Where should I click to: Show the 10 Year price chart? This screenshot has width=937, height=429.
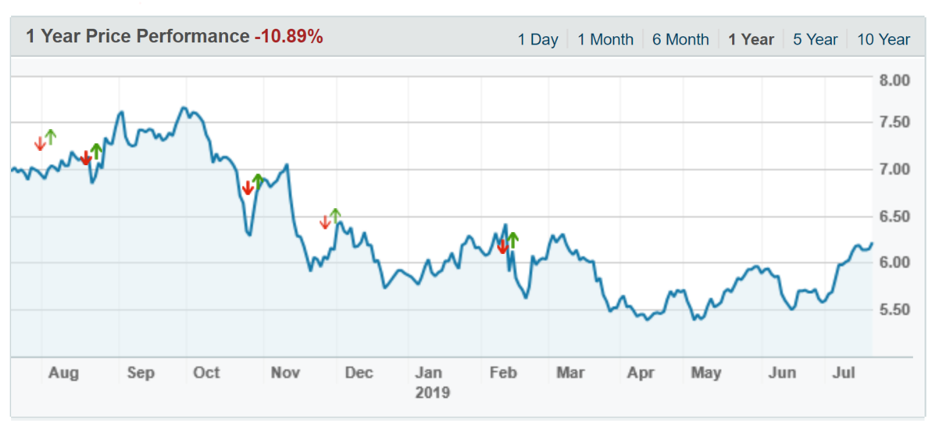883,40
